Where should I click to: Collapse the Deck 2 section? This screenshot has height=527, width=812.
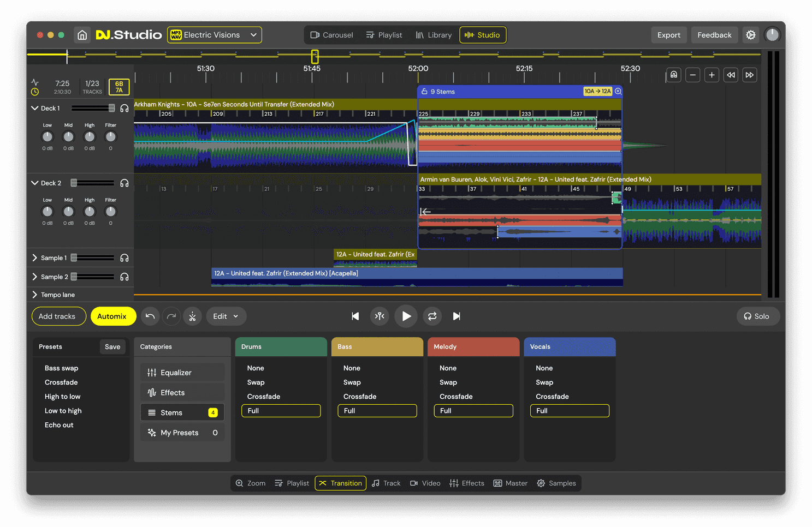35,183
